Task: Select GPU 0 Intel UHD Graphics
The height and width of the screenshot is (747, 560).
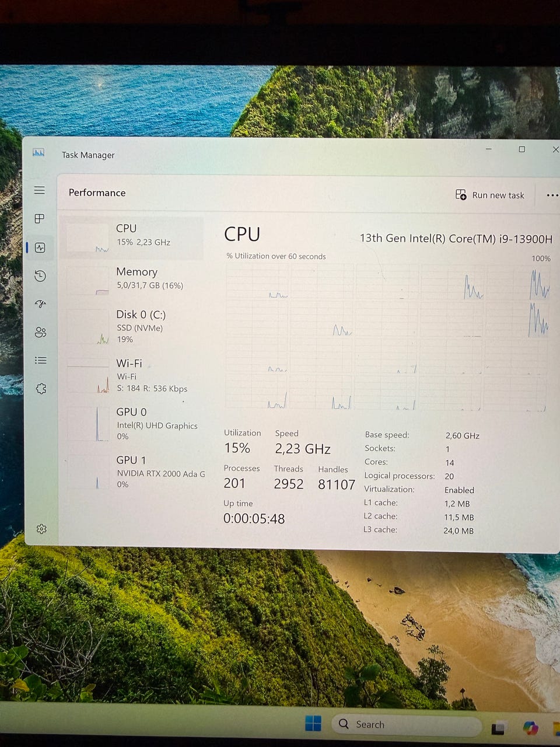Action: (x=133, y=424)
